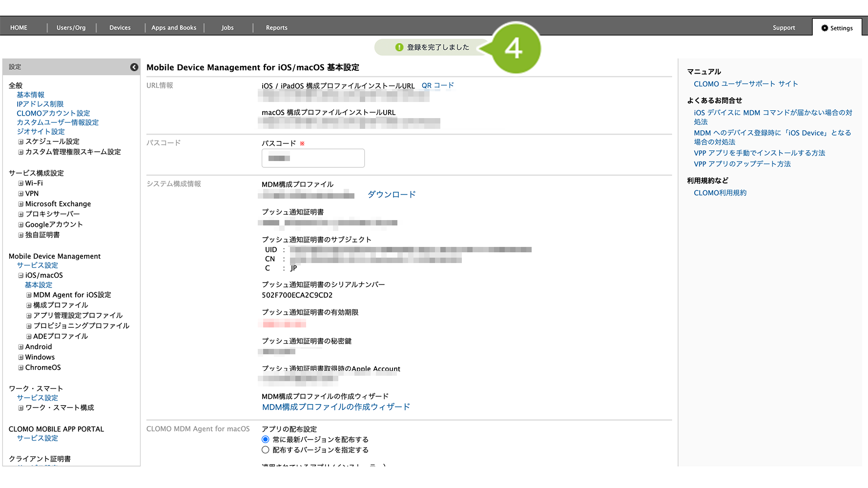Collapse the iOS/macOS tree node
Viewport: 868px width, 488px height.
click(21, 276)
